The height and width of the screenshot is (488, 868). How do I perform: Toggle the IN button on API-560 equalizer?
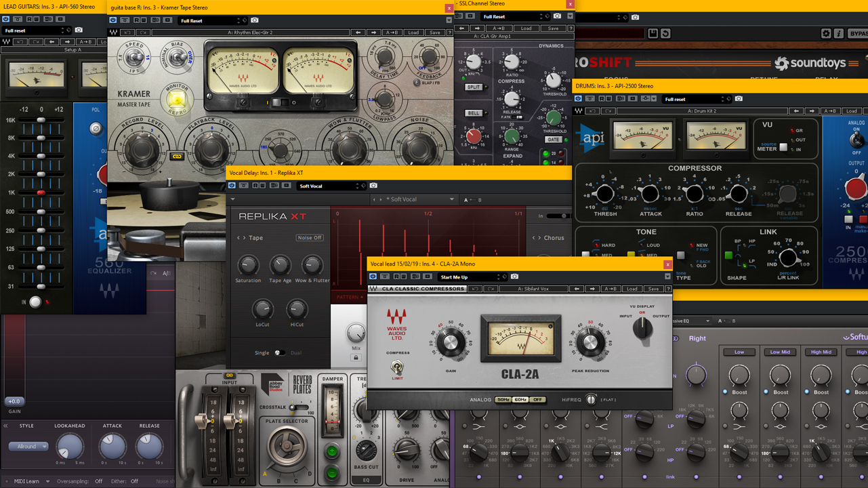pos(35,302)
